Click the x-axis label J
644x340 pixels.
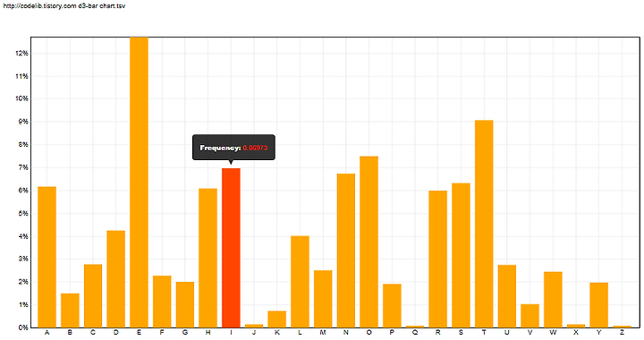tap(254, 333)
